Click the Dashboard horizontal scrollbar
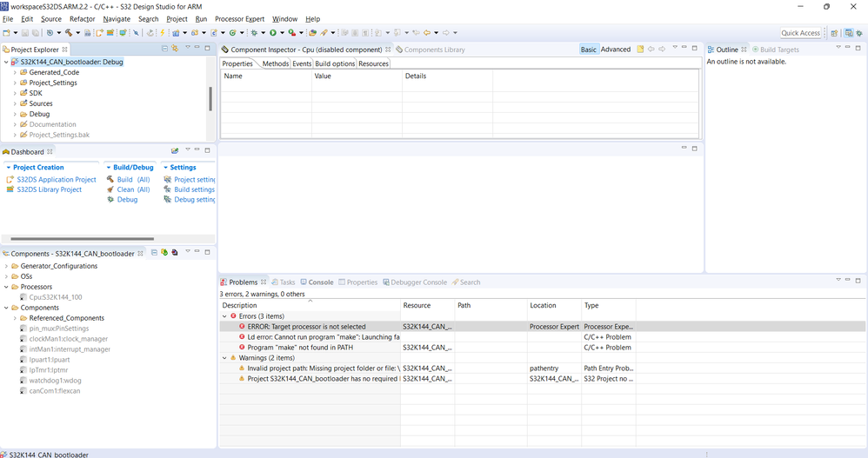Viewport: 868px width, 458px height. [x=82, y=239]
